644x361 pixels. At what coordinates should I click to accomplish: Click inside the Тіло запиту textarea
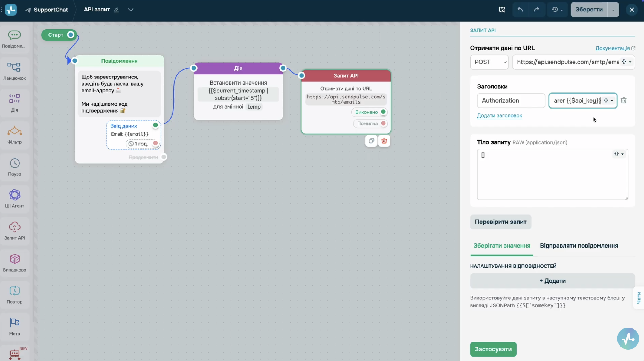click(x=552, y=174)
